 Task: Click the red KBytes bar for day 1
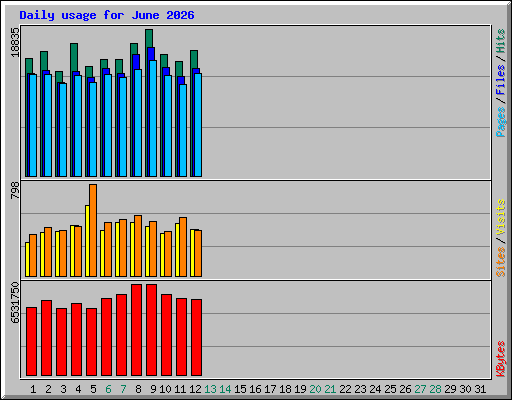click(31, 341)
